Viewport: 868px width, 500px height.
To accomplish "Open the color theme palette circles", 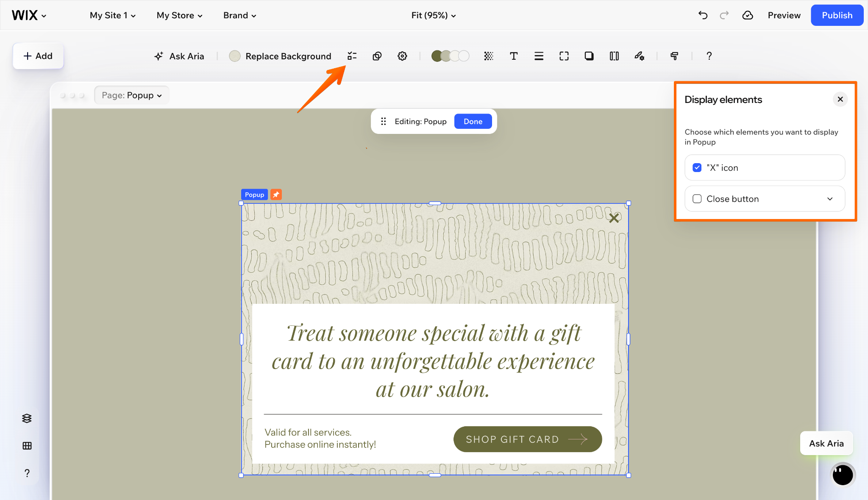I will (x=450, y=56).
